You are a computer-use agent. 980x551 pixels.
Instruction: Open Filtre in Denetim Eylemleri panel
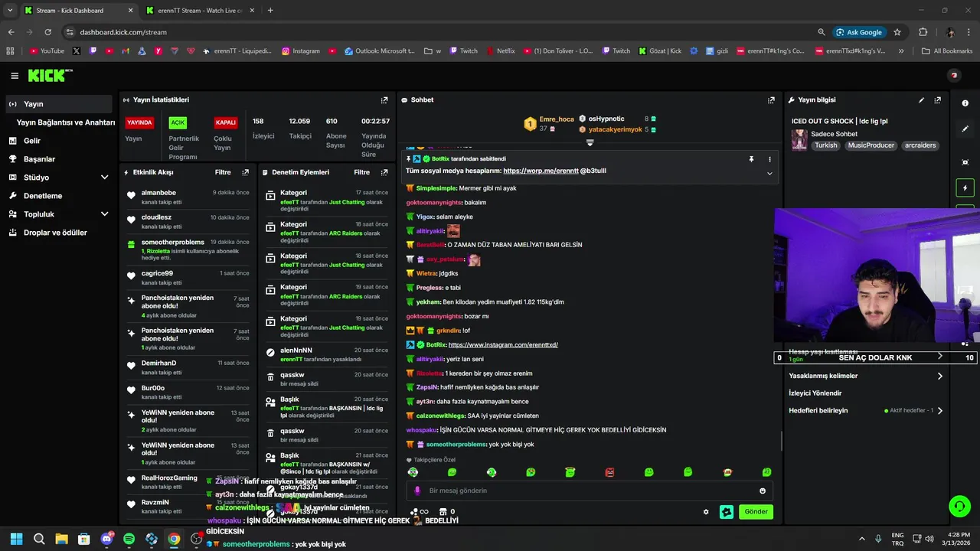point(362,173)
